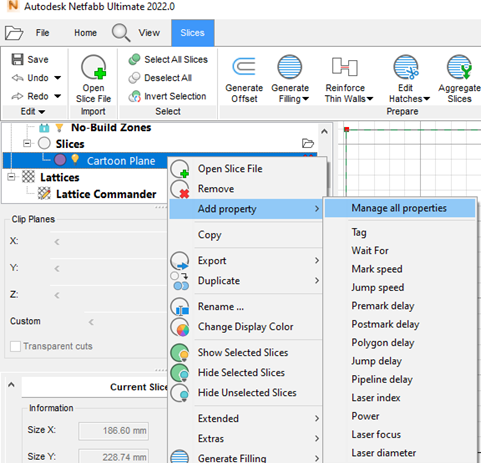
Task: Toggle Cartoon Plane lightbulb visibility
Action: pos(75,160)
